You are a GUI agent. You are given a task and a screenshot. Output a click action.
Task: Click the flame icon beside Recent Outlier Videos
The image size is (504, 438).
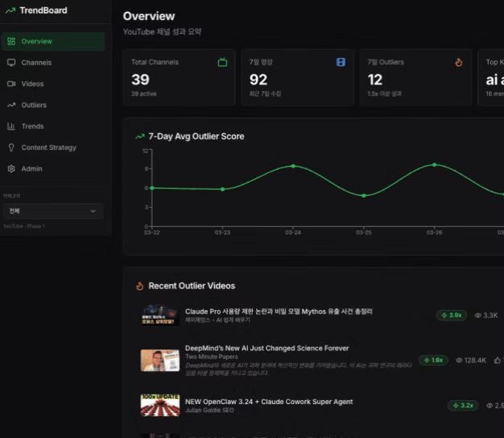pyautogui.click(x=140, y=286)
